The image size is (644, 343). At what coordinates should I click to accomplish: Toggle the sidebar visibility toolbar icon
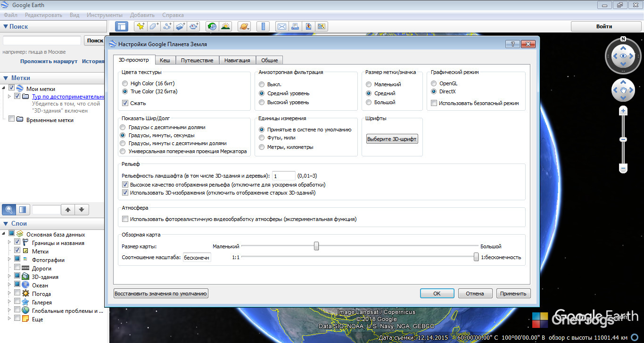[x=122, y=27]
